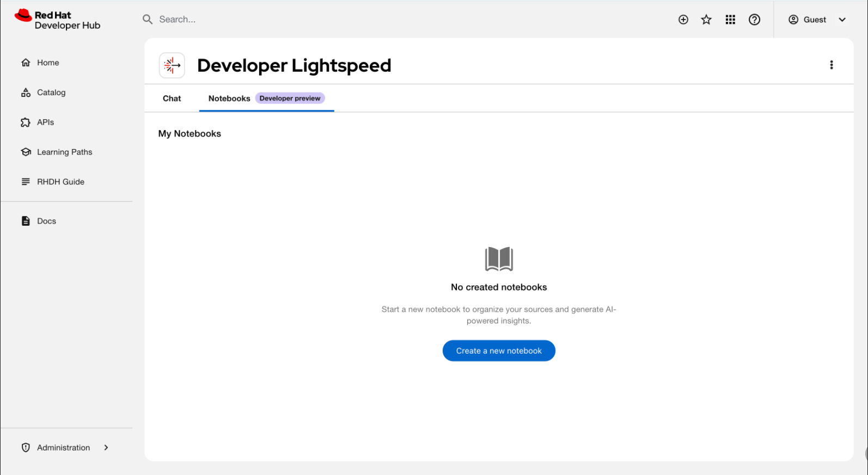Image resolution: width=868 pixels, height=475 pixels.
Task: Click the APIs puzzle-piece icon
Action: [26, 122]
